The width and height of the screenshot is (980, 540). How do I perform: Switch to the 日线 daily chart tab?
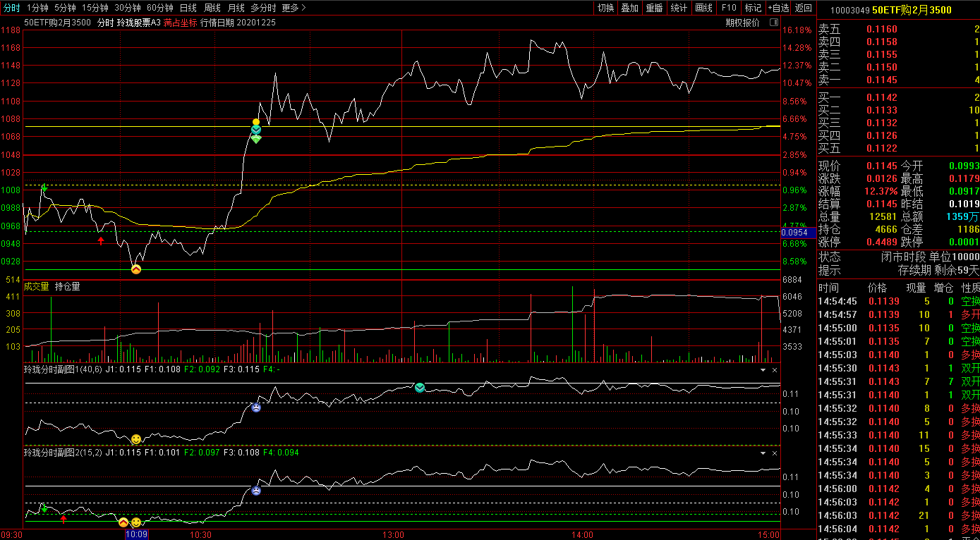pos(188,8)
